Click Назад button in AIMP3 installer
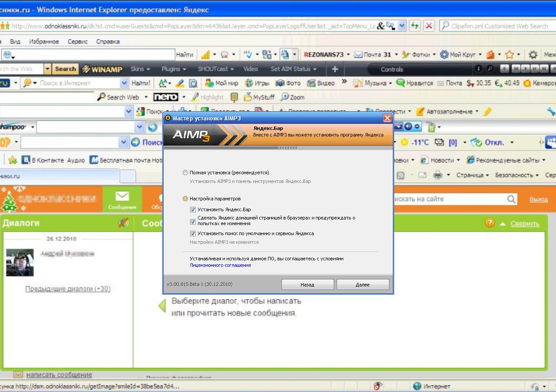Image resolution: width=556 pixels, height=392 pixels. click(x=308, y=285)
